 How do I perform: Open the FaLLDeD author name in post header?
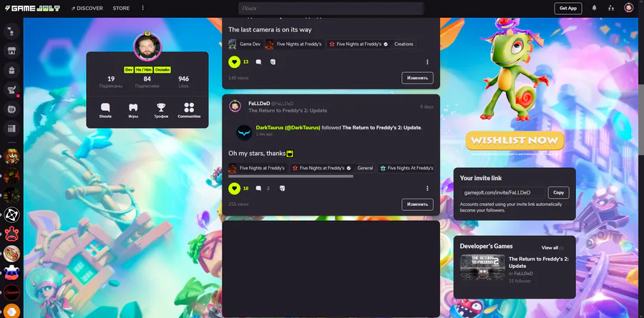259,104
